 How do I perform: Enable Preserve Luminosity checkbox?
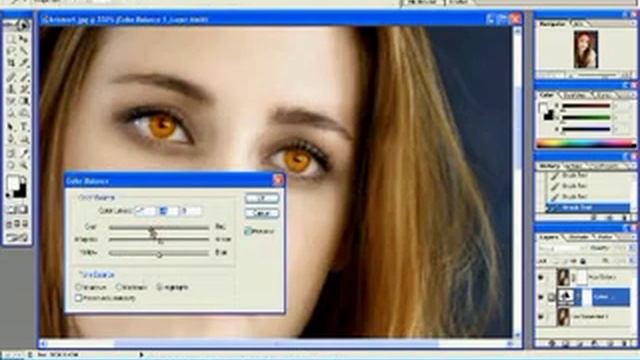pos(79,298)
